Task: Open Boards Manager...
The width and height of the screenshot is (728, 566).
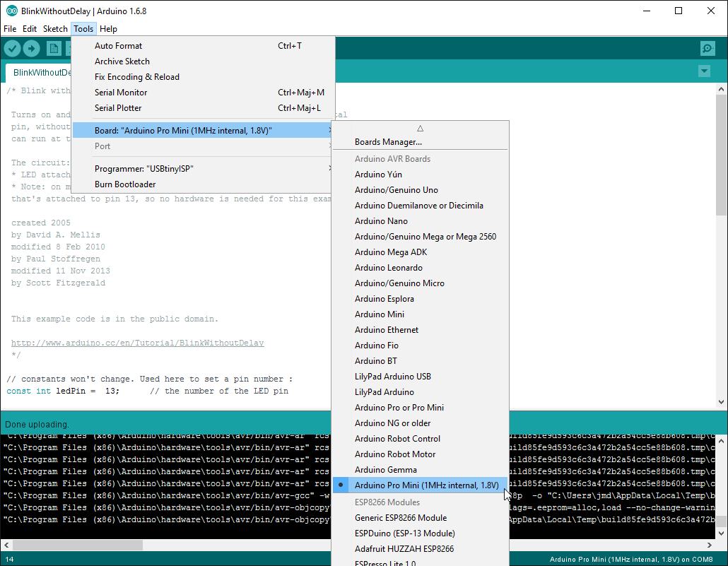Action: point(388,142)
